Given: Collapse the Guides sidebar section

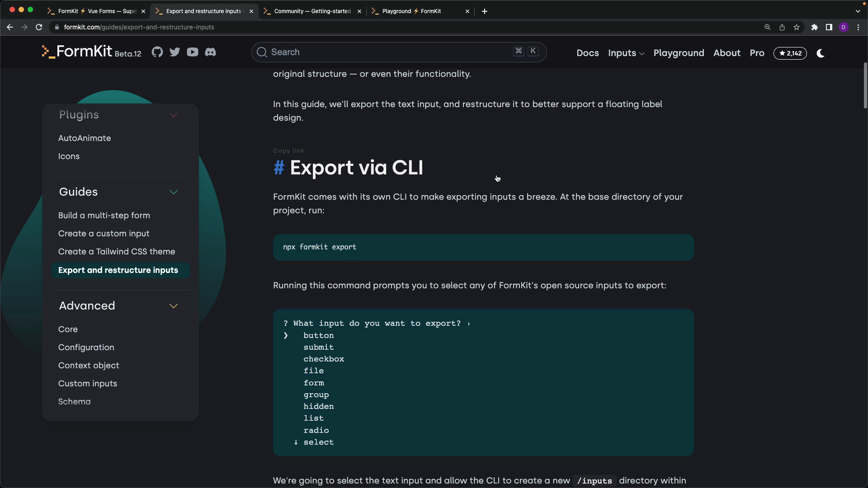Looking at the screenshot, I should (174, 192).
